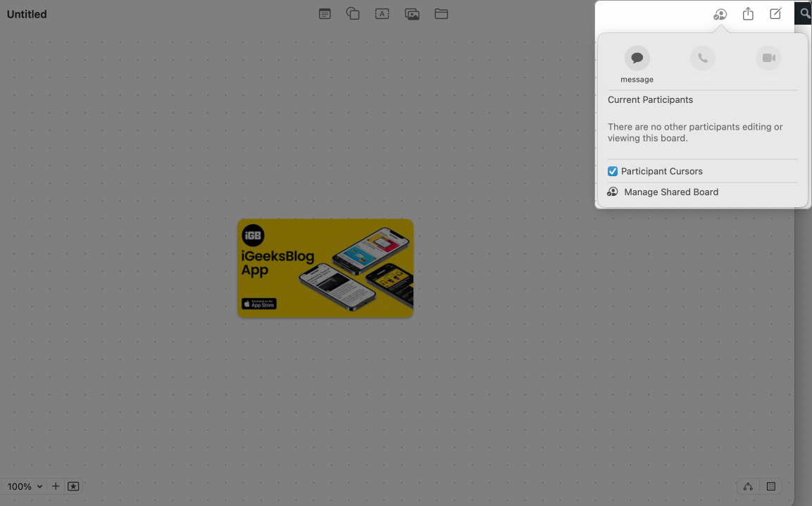The height and width of the screenshot is (506, 812).
Task: Open the 100% zoom level dropdown
Action: 23,486
